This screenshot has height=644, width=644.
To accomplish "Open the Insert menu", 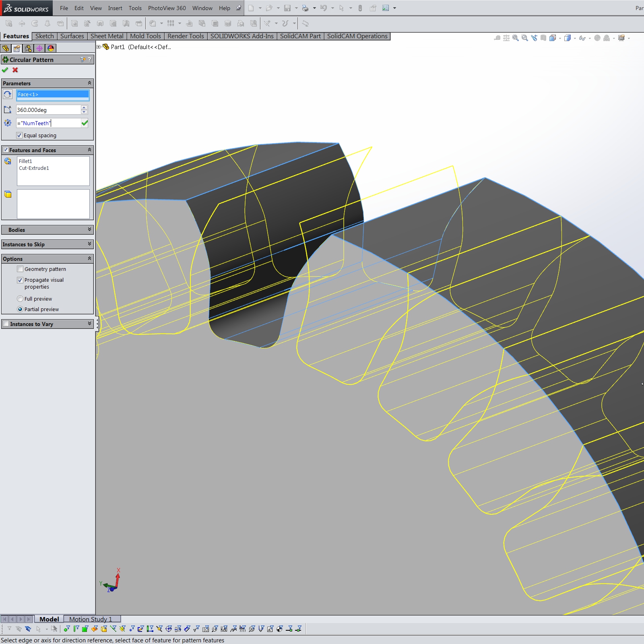I will (x=115, y=8).
